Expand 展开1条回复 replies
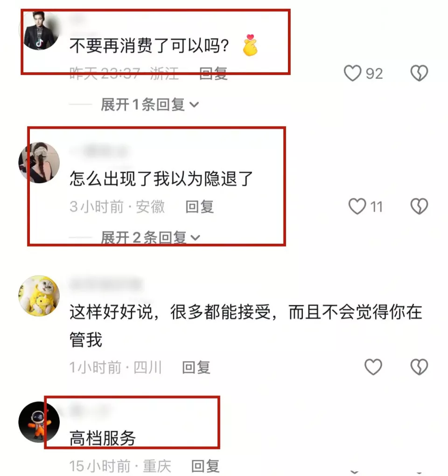Viewport: 448px width, 476px height. 150,105
